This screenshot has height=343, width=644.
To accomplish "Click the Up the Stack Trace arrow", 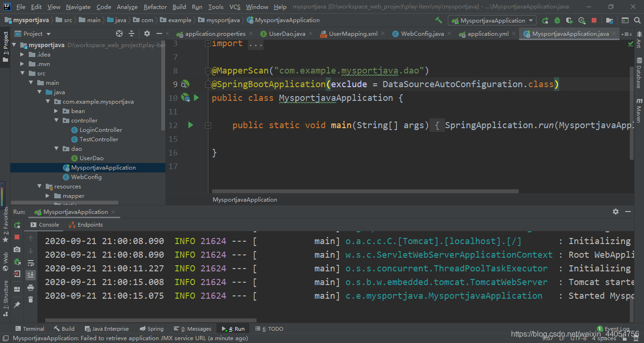I will coord(31,238).
